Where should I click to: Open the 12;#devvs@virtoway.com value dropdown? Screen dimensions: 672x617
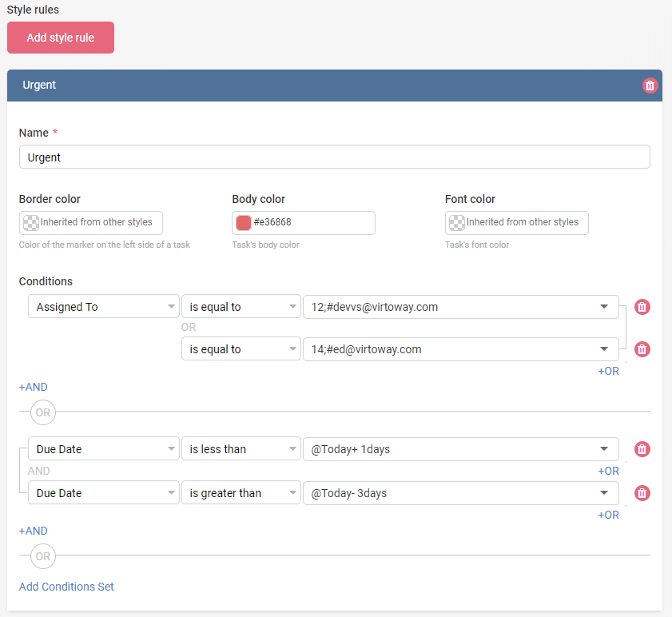[x=461, y=307]
